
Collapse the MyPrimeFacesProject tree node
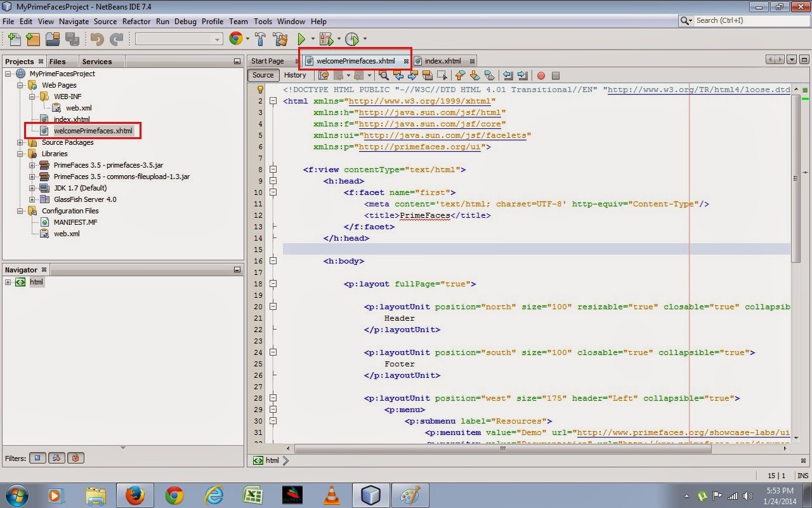tap(8, 74)
